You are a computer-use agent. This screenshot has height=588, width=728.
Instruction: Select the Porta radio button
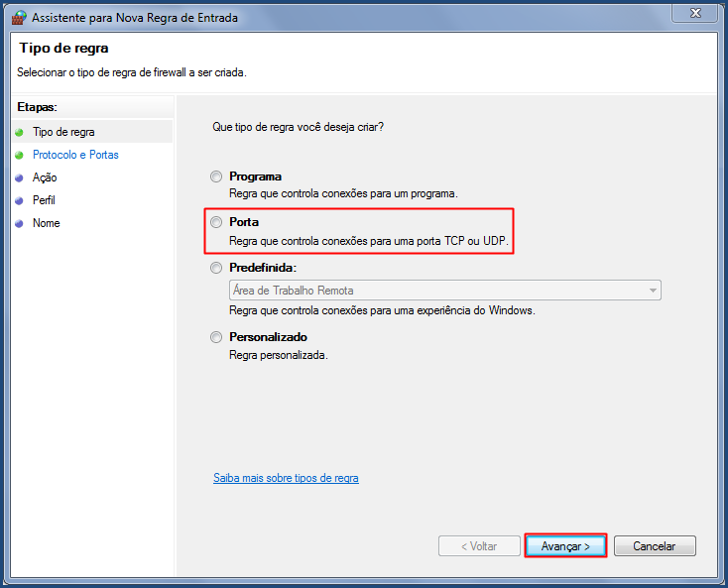(216, 222)
